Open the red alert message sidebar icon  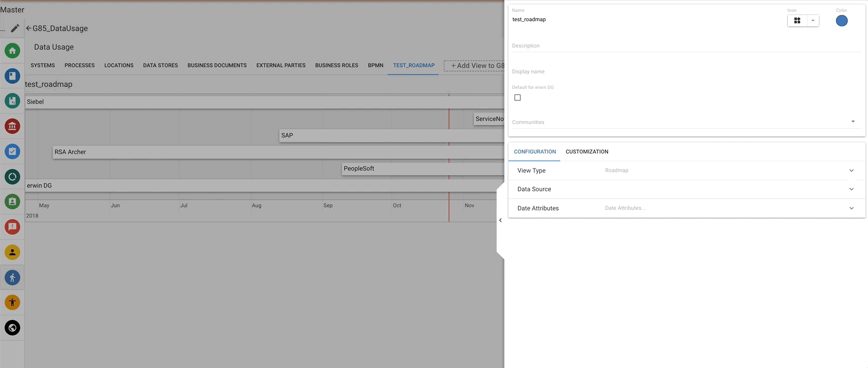(12, 227)
